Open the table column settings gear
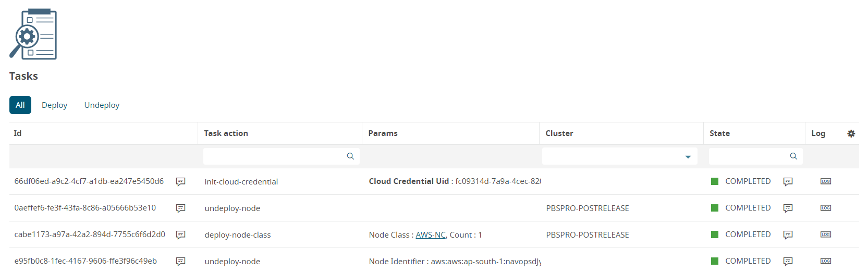868x272 pixels. click(851, 133)
